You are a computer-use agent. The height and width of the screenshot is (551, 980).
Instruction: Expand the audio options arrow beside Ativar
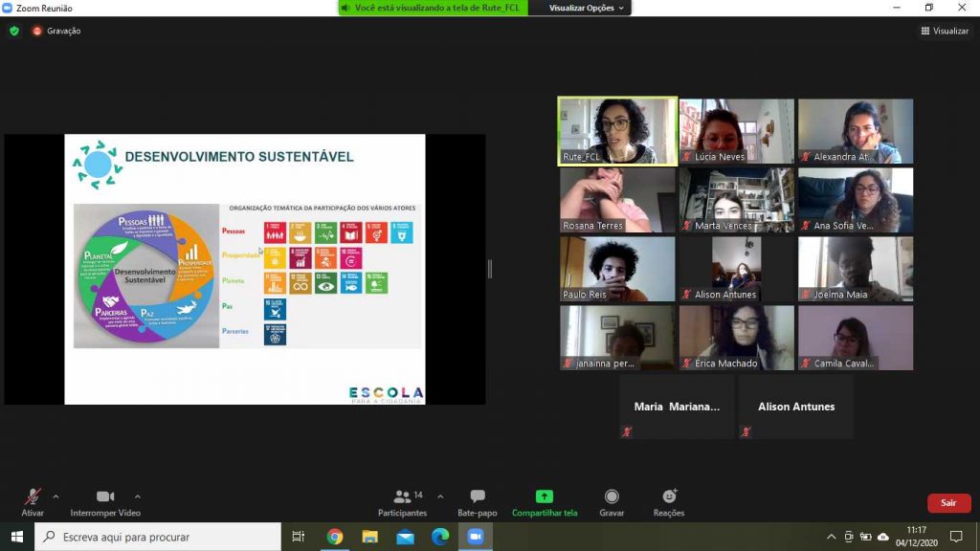click(x=56, y=496)
